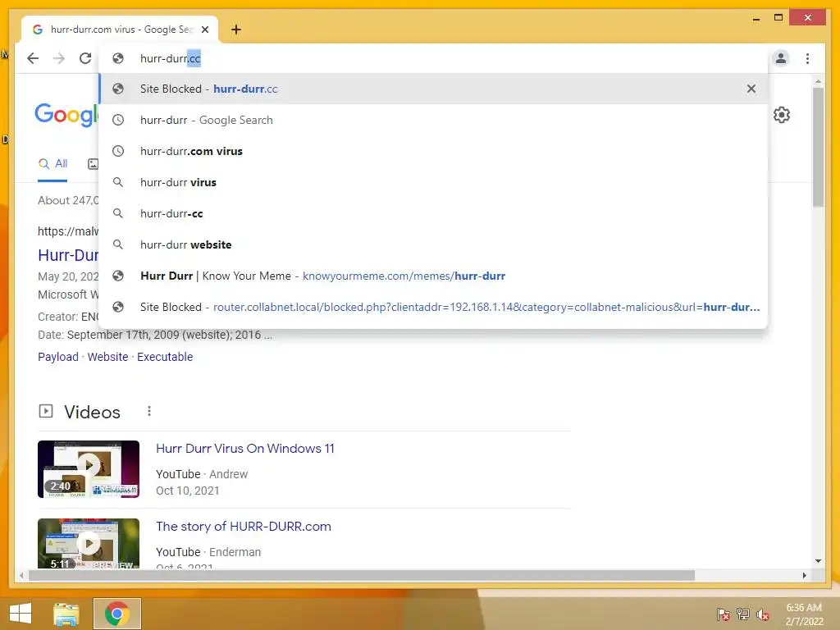
Task: Switch to the All search results tab
Action: click(x=52, y=164)
